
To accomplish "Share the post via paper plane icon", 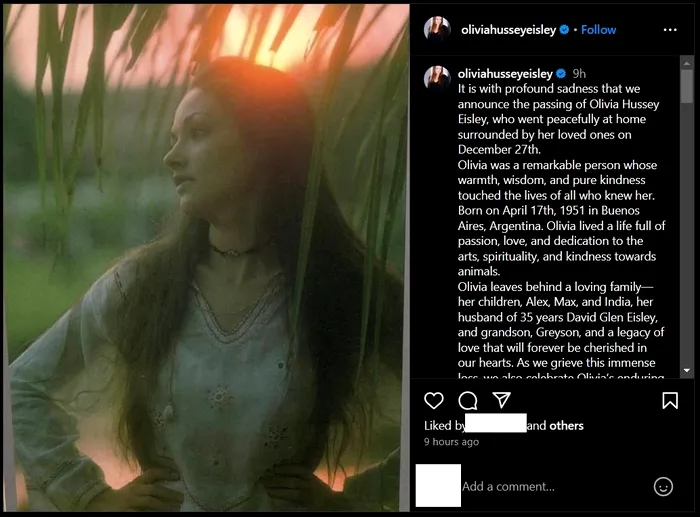I will click(x=501, y=400).
